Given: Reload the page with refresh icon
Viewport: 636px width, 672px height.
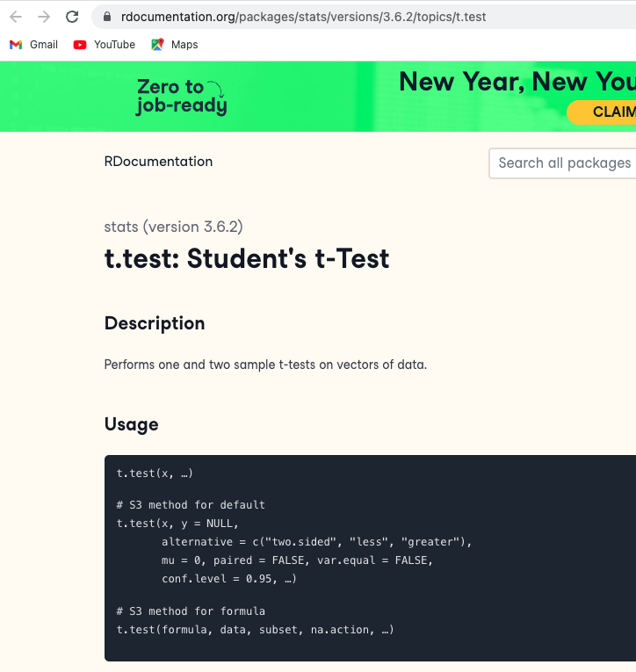Looking at the screenshot, I should (x=72, y=17).
